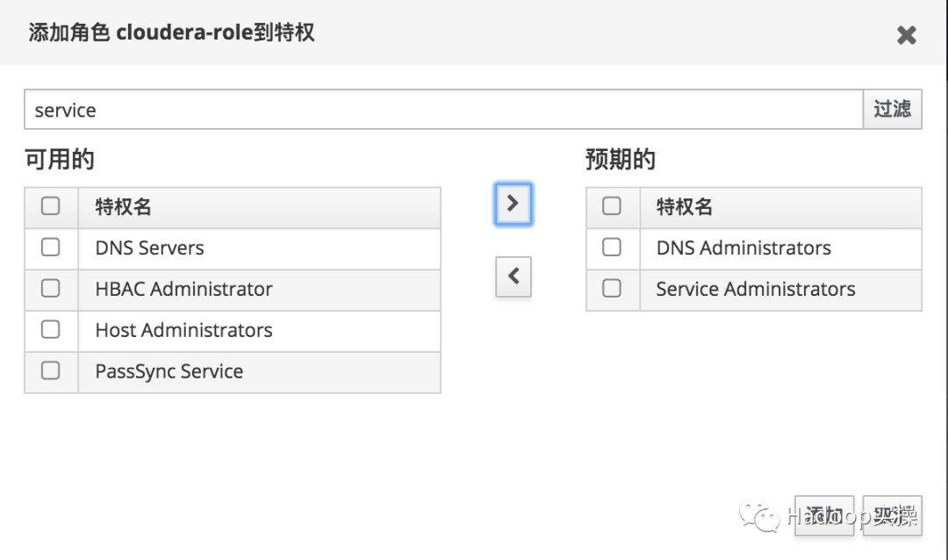Check the HBAC Administrator checkbox

[x=51, y=289]
